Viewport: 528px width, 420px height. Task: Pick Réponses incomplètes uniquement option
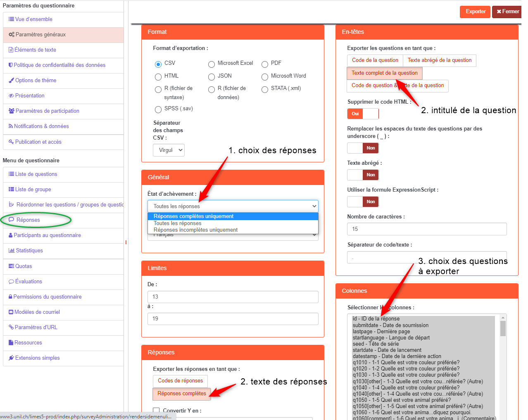[195, 230]
